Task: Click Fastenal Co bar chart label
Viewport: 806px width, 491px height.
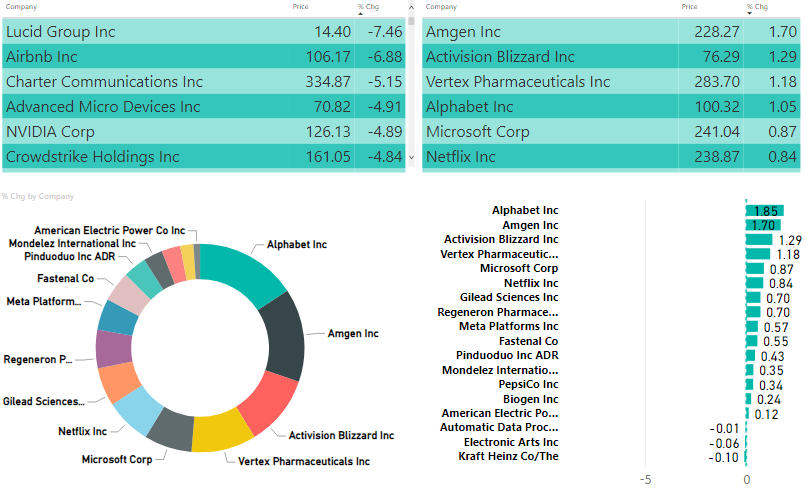Action: (x=528, y=341)
